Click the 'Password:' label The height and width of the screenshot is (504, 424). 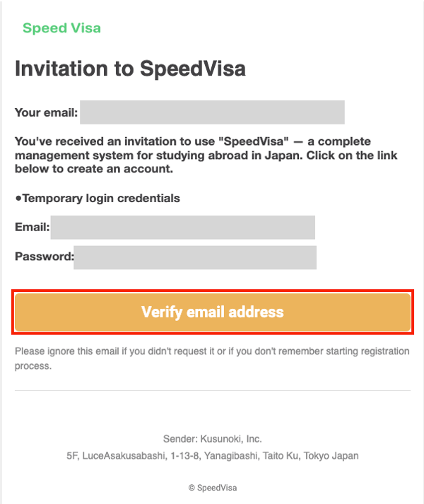(x=45, y=256)
